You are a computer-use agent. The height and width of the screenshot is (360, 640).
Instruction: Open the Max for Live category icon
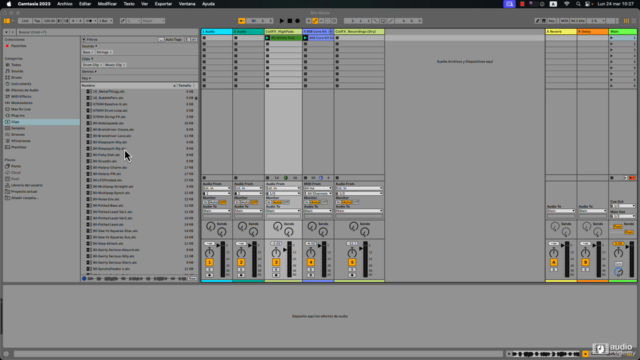pos(7,109)
